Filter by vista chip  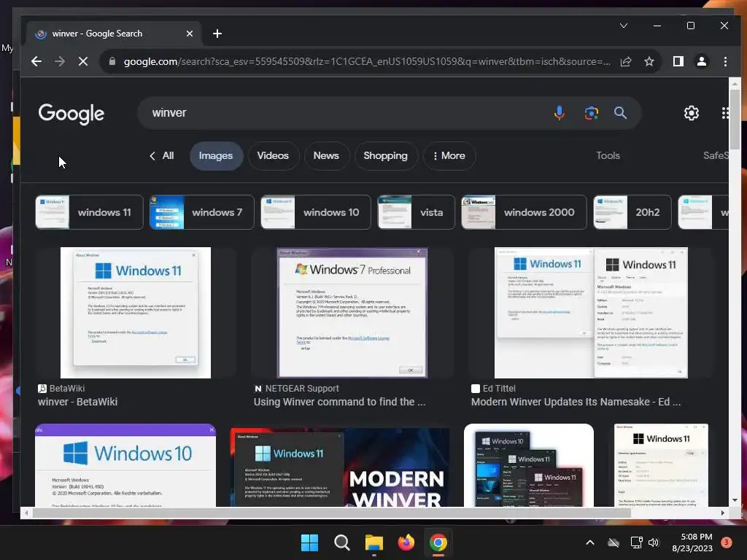pos(417,212)
